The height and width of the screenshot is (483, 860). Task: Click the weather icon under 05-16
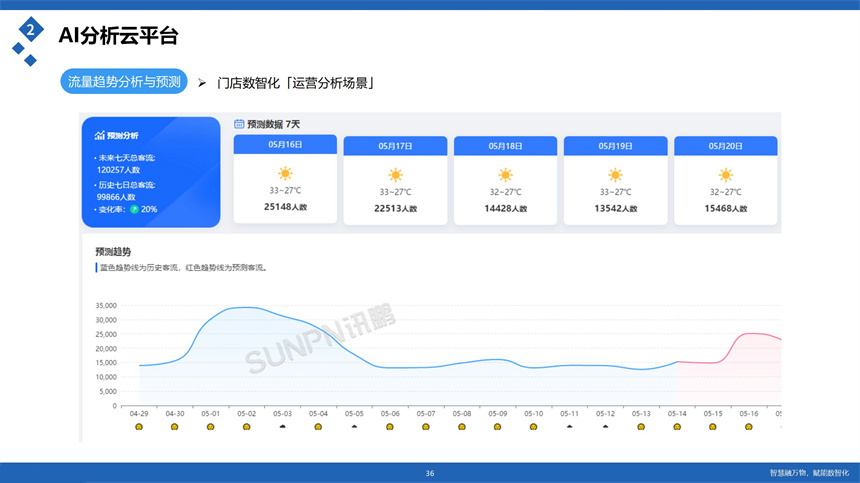[x=749, y=427]
